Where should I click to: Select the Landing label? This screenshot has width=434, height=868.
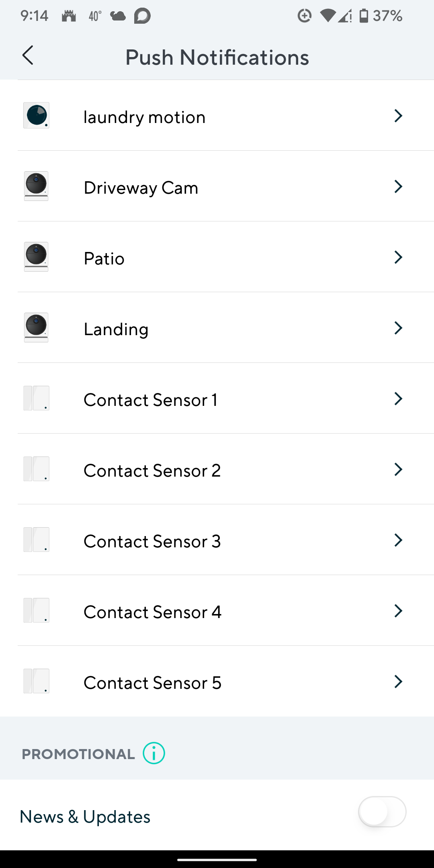[x=116, y=329]
